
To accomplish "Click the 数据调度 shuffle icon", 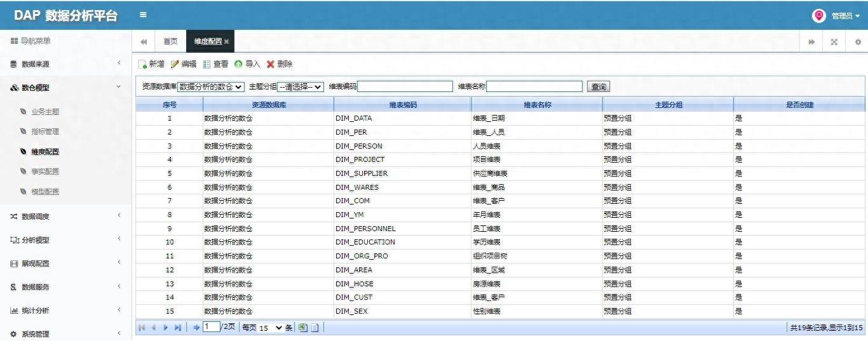I will pyautogui.click(x=14, y=217).
